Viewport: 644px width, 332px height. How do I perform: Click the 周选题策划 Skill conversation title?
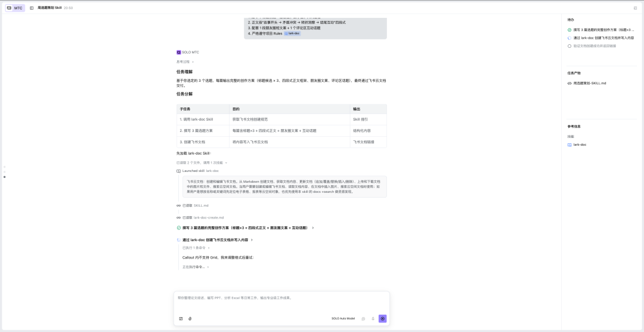click(x=49, y=8)
